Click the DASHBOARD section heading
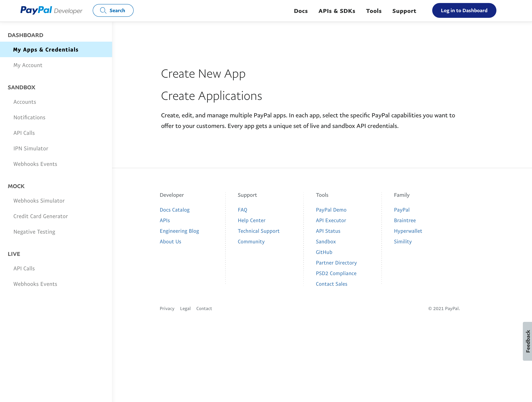Screen dimensions: 532x402 point(26,35)
